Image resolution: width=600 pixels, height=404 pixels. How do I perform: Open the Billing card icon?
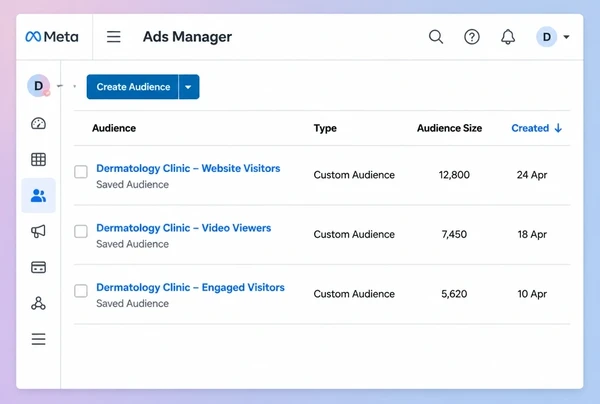pyautogui.click(x=38, y=267)
